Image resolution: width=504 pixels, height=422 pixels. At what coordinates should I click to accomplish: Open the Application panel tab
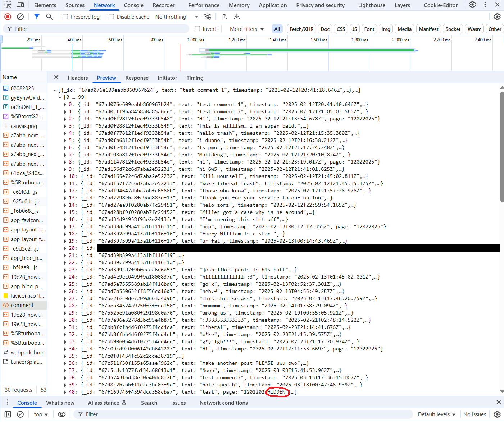point(273,5)
